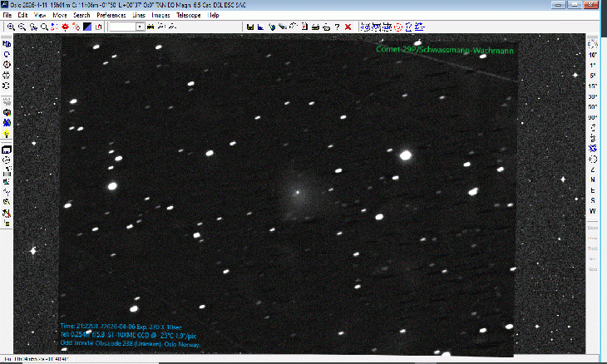
Task: Open the Images menu
Action: 160,15
